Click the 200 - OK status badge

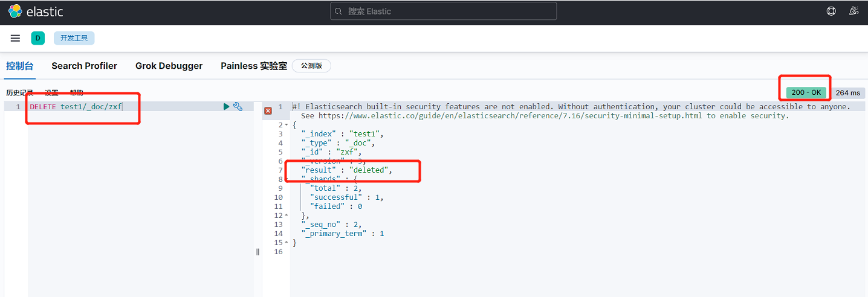(x=806, y=92)
